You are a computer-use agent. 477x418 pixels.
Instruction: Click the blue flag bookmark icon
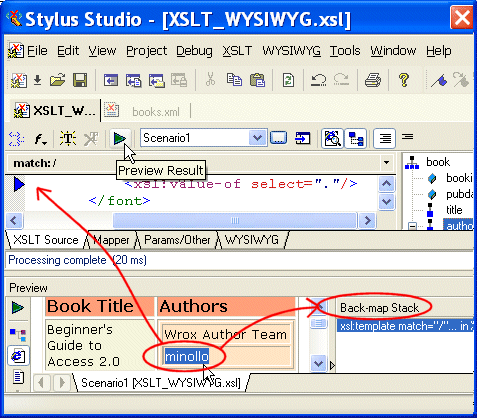(x=439, y=80)
